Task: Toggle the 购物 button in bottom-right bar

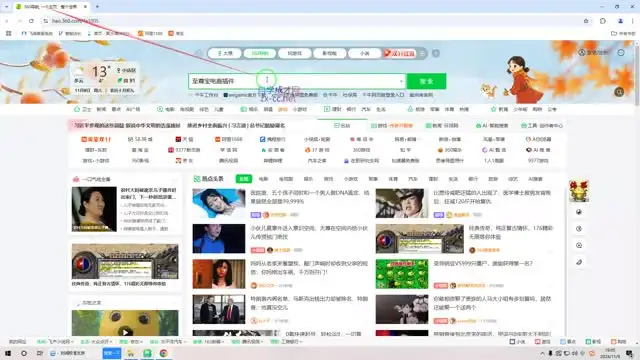Action: coord(618,342)
